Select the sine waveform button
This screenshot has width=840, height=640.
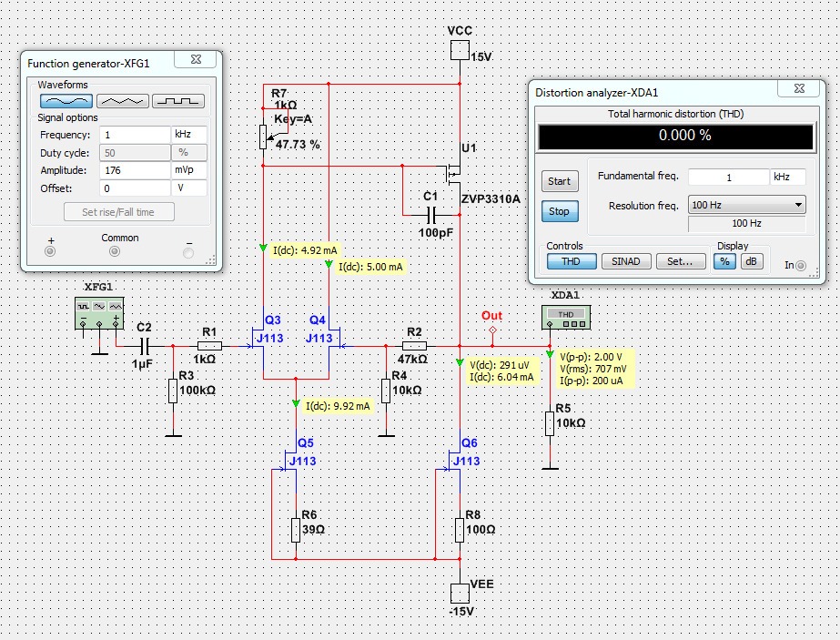[66, 101]
